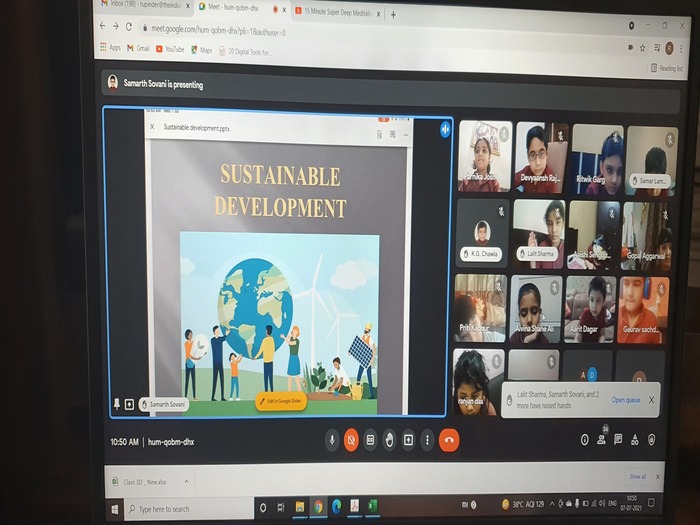Click Lalit Sharma's name chip
This screenshot has height=525, width=700.
(537, 254)
